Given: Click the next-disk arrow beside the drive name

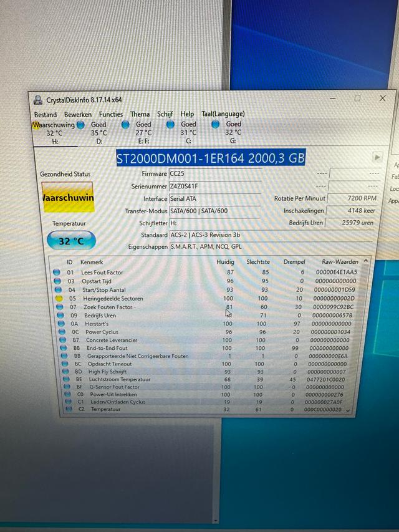Looking at the screenshot, I should pyautogui.click(x=377, y=158).
